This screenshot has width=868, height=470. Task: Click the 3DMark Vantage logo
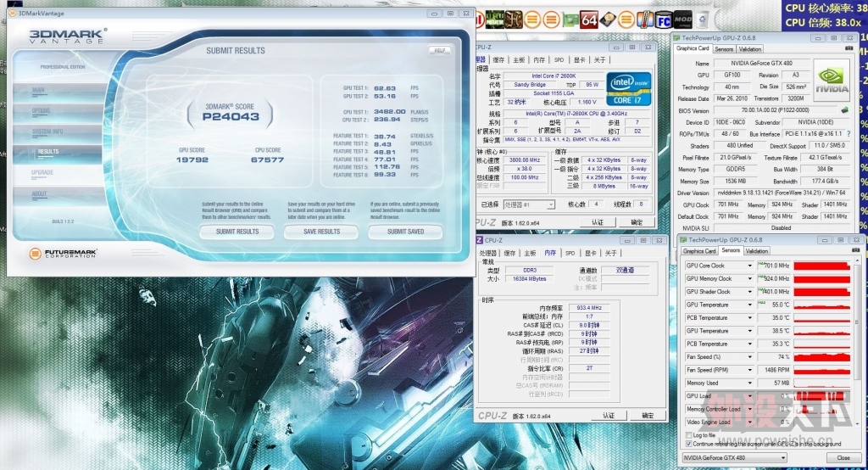coord(68,36)
